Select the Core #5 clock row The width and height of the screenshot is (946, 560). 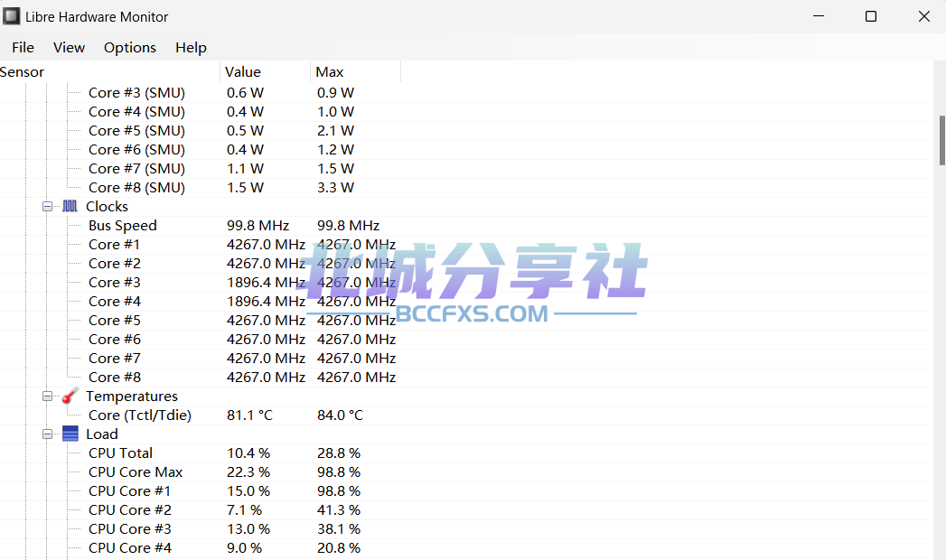tap(466, 320)
